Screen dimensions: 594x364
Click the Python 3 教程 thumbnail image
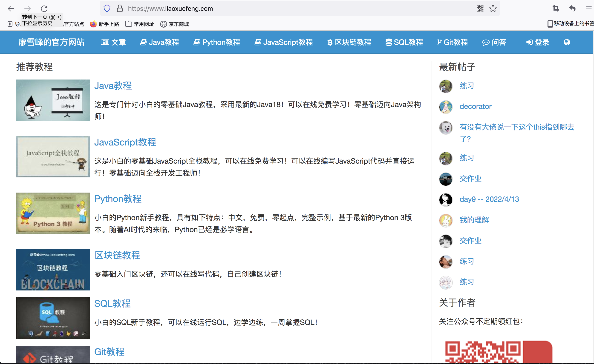point(53,213)
